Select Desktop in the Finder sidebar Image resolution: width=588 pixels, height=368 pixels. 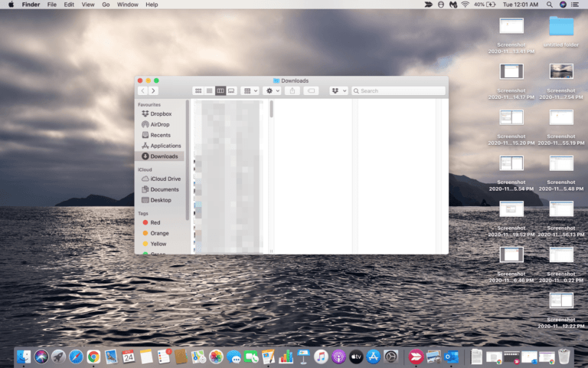tap(161, 200)
